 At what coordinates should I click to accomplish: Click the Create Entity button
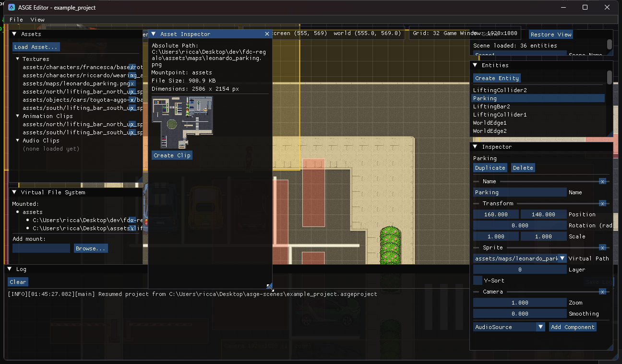pos(497,78)
